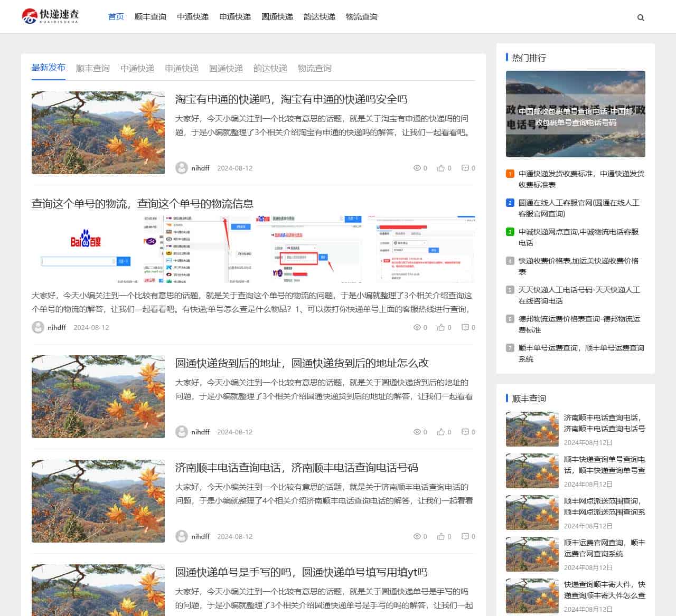This screenshot has height=616, width=676.
Task: Open hot link 德邦物流运费价格表查询
Action: tap(579, 324)
